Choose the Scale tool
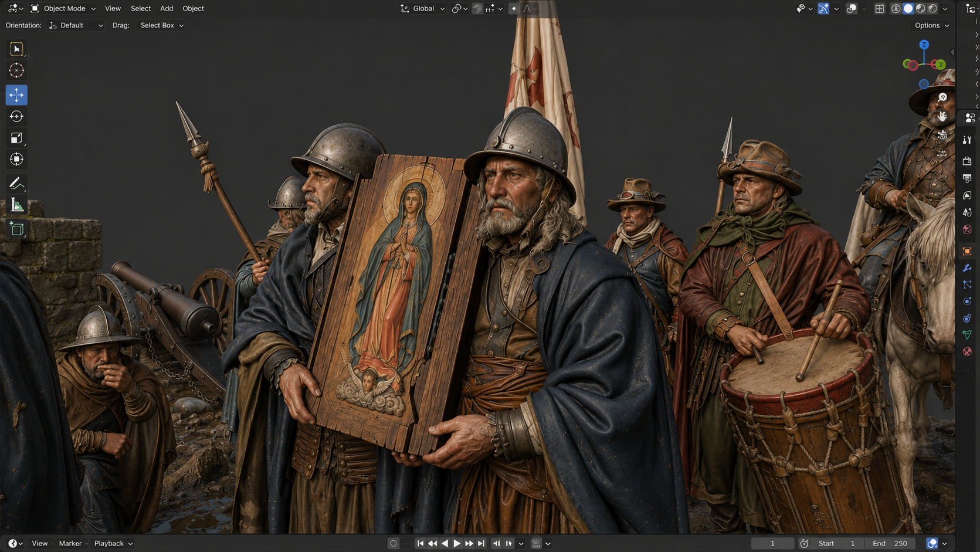The image size is (980, 552). pyautogui.click(x=16, y=138)
